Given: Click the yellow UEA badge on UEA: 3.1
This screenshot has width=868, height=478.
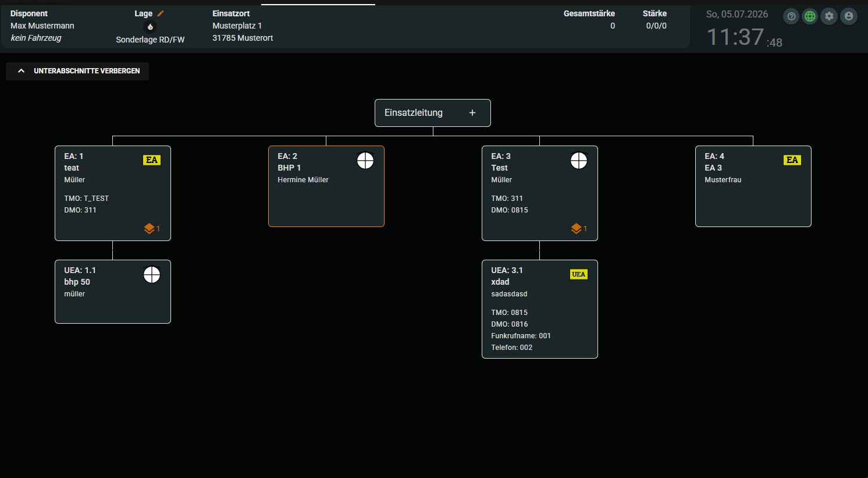Looking at the screenshot, I should point(579,274).
